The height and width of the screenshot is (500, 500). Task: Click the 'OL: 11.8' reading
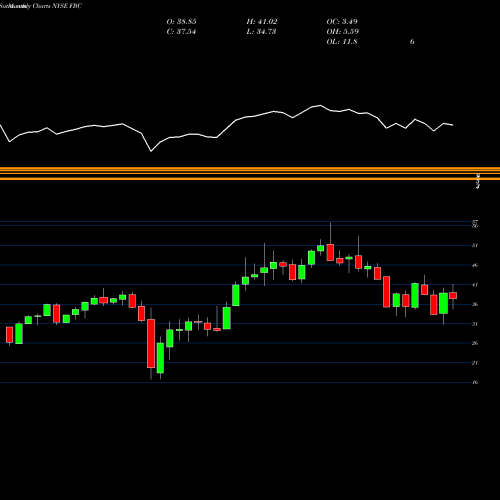click(342, 42)
